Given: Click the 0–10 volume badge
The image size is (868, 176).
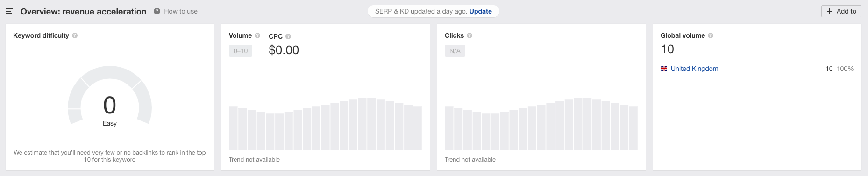Looking at the screenshot, I should 241,51.
